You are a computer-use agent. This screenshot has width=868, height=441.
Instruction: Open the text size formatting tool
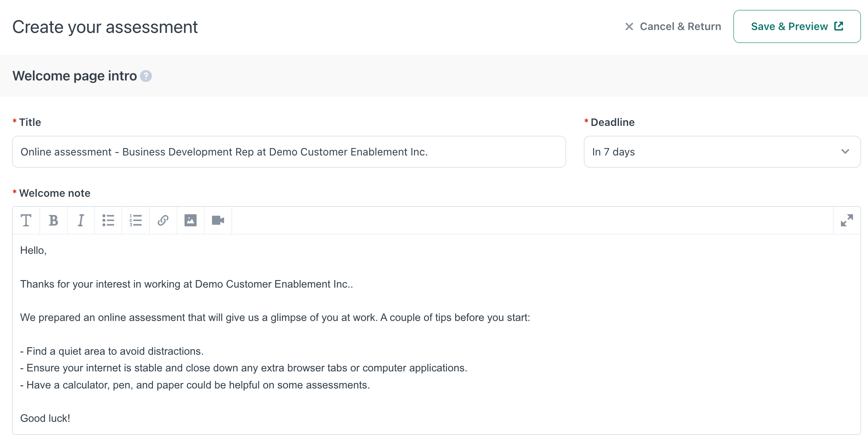(x=26, y=220)
